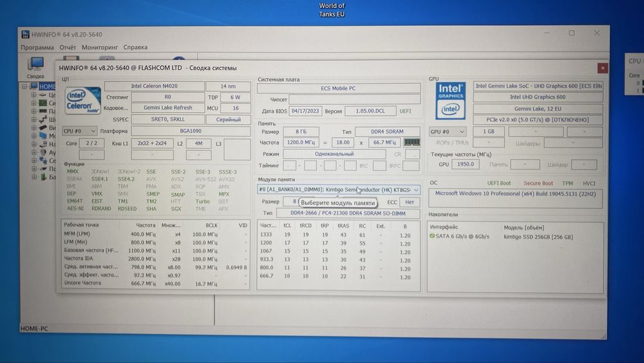Click the Intel Graphics logo image

[451, 101]
